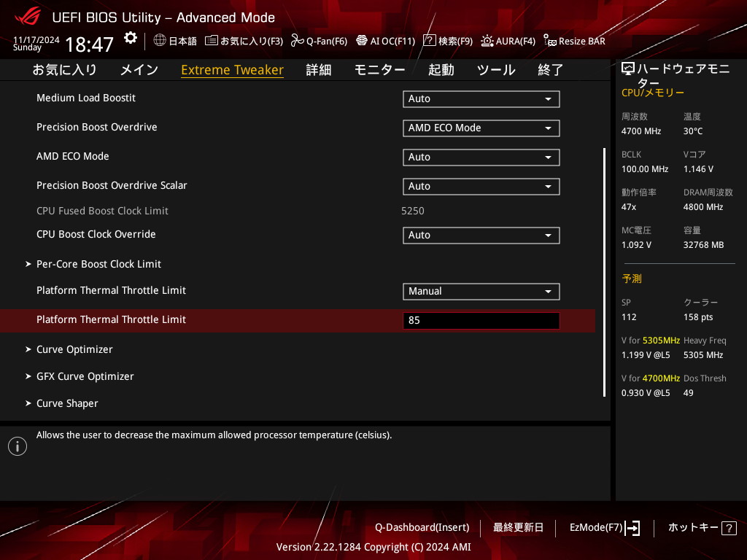Switch to 詳細 tab

(319, 70)
